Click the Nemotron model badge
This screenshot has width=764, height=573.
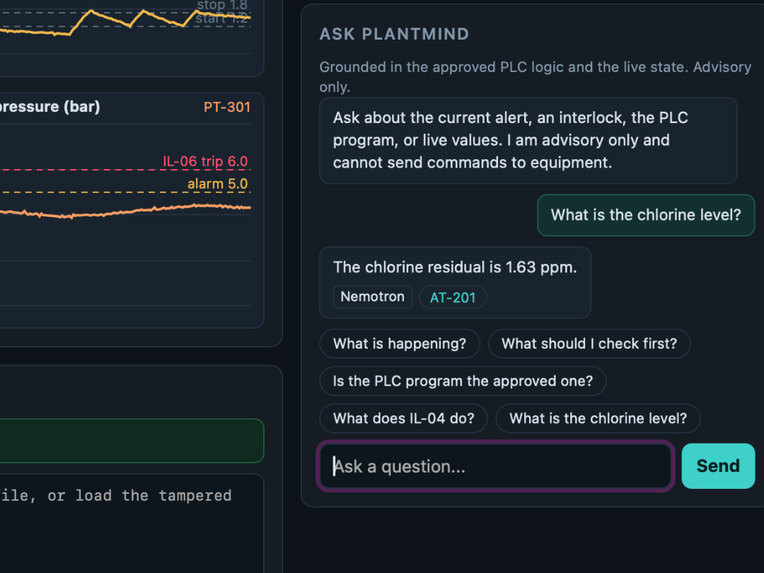pyautogui.click(x=373, y=297)
